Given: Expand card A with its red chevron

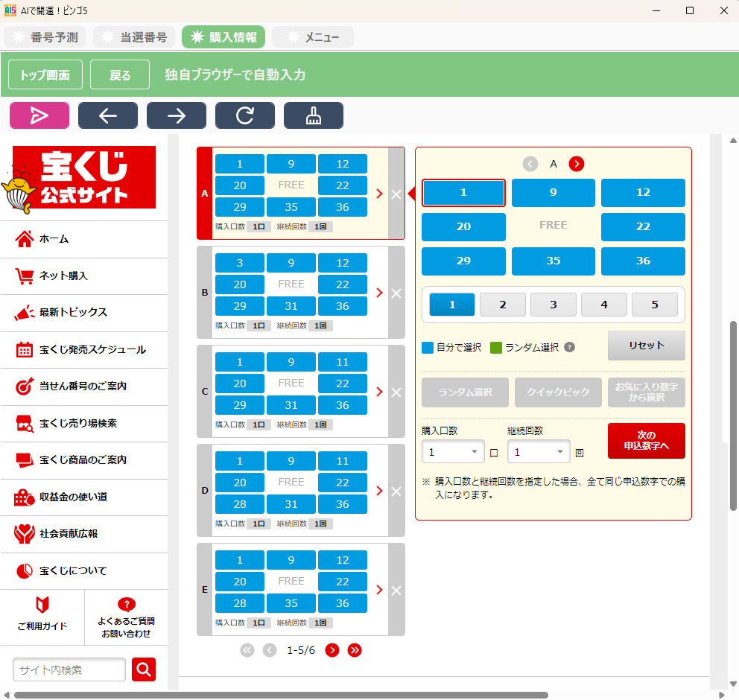Looking at the screenshot, I should coord(379,194).
